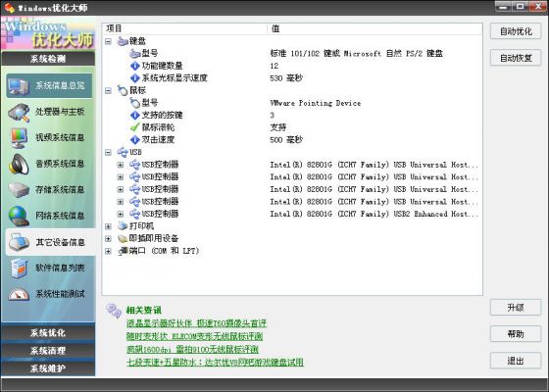Screen dimensions: 549x392
Task: Click the 自动恢复 button
Action: coord(516,58)
